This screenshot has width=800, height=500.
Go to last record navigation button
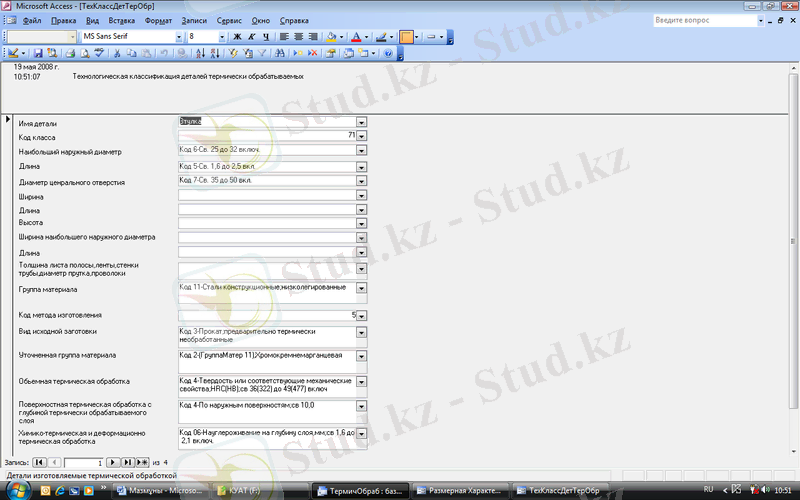pos(128,462)
